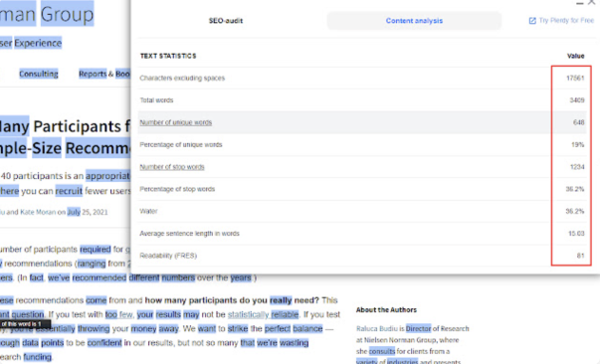This screenshot has width=600, height=364.
Task: Click the Total words label
Action: (x=156, y=100)
